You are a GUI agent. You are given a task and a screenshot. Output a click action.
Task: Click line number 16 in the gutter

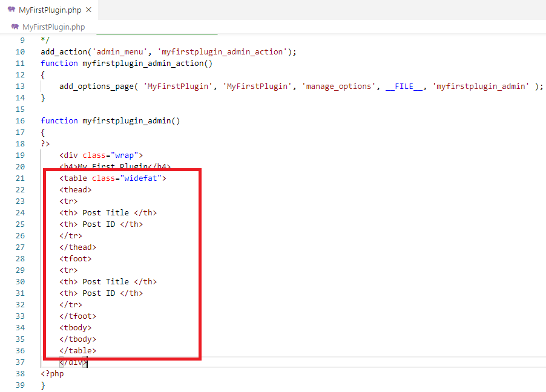pos(20,121)
